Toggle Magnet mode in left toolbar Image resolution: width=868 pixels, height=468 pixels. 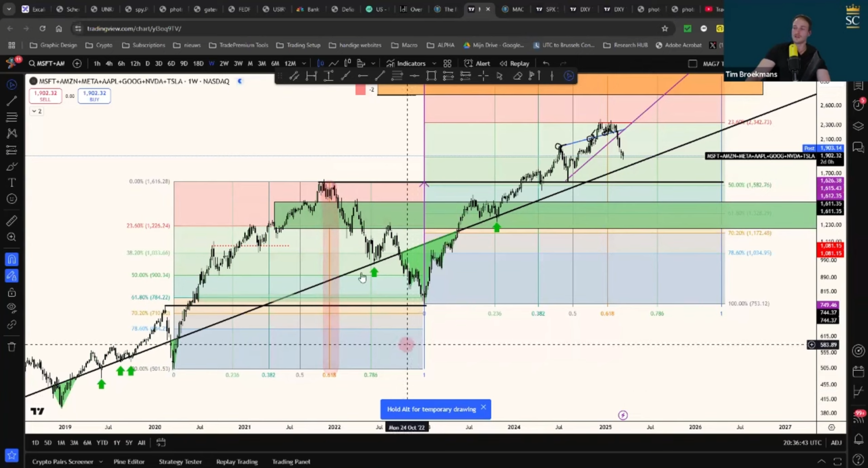[11, 259]
